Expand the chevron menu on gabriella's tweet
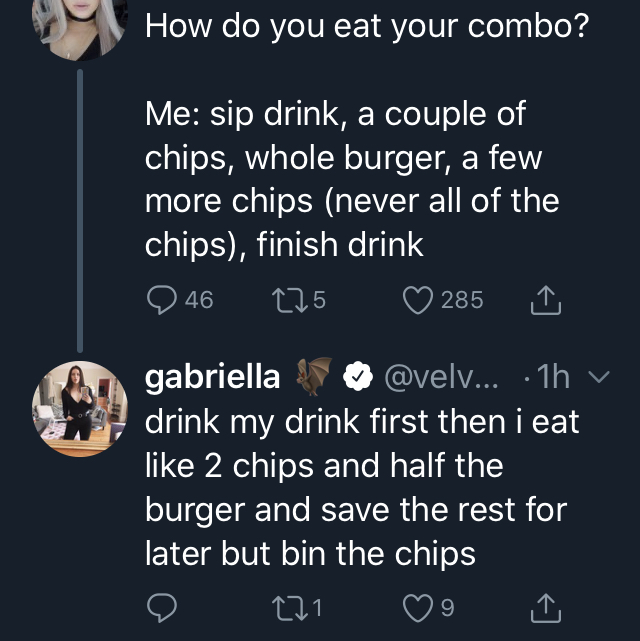Image resolution: width=640 pixels, height=641 pixels. click(x=599, y=377)
